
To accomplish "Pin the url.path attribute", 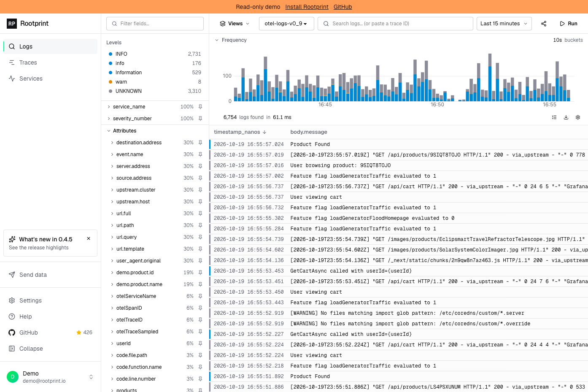I will tap(200, 225).
